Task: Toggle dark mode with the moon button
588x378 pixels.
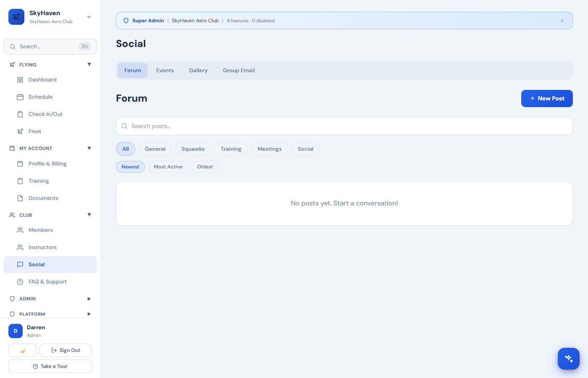Action: click(x=22, y=350)
